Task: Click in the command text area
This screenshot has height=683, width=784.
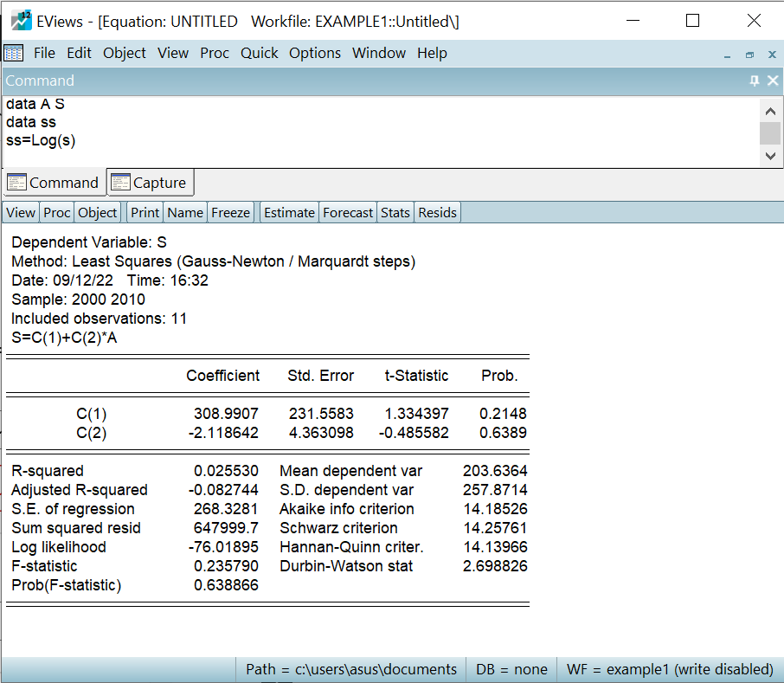Action: pos(381,130)
